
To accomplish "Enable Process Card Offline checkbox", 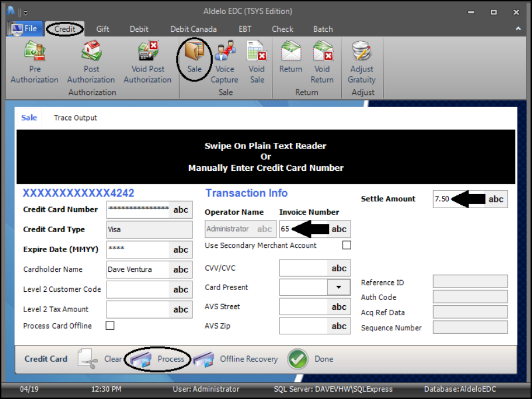I will pyautogui.click(x=110, y=325).
